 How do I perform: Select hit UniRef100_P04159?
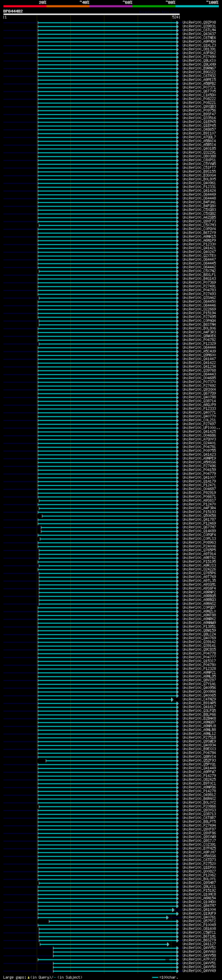click(199, 470)
